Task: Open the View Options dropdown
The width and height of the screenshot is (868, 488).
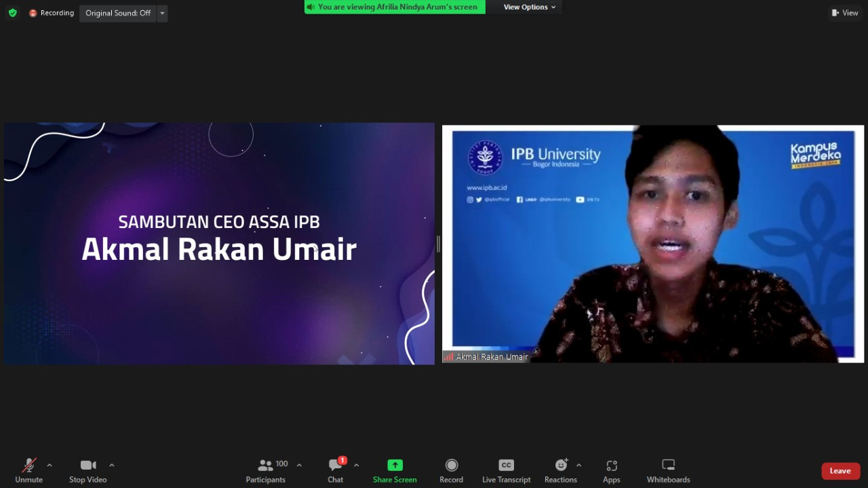Action: pyautogui.click(x=530, y=7)
